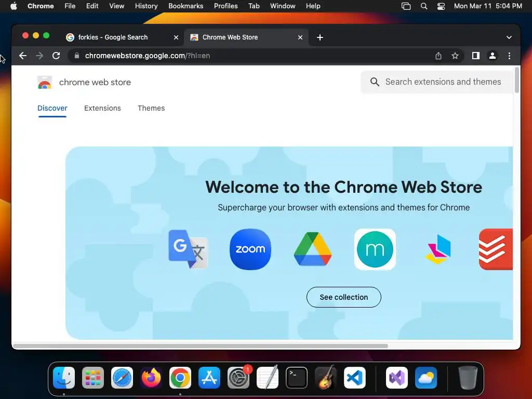Open the Themes tab
Viewport: 532px width, 399px height.
151,108
